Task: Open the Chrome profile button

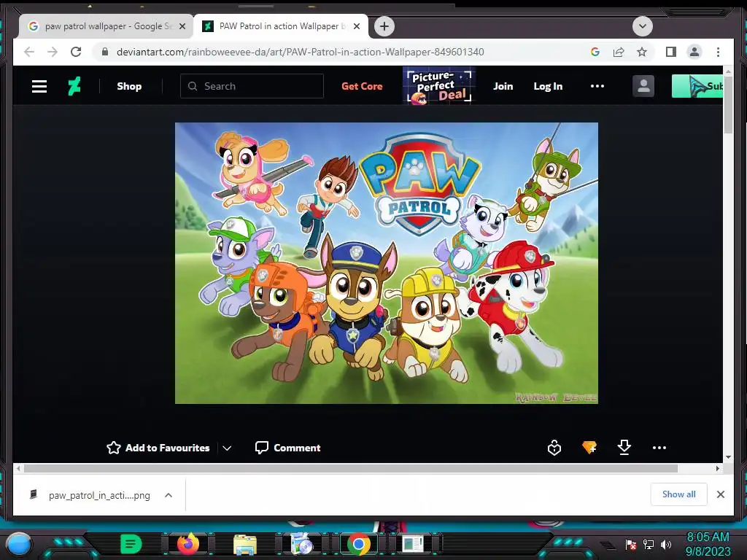Action: pyautogui.click(x=694, y=52)
